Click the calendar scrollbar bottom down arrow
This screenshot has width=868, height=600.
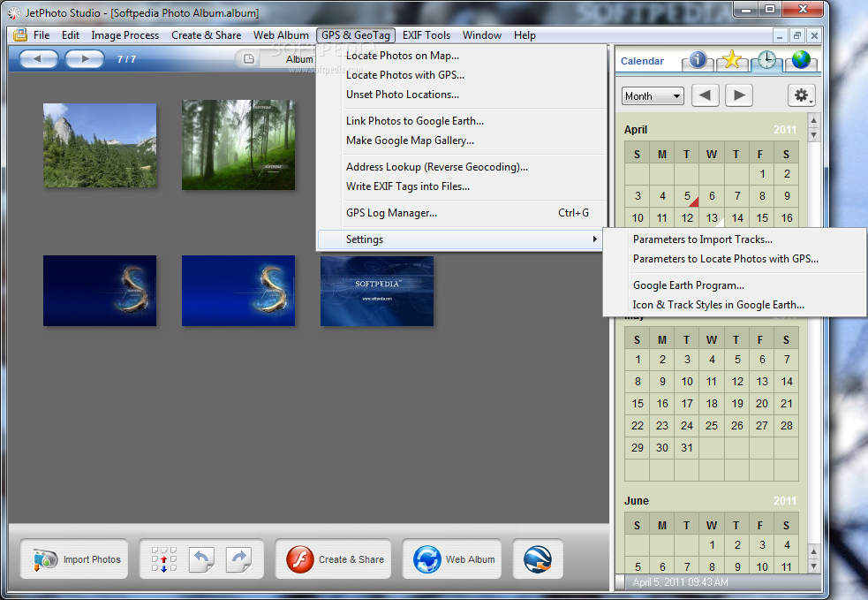[x=813, y=566]
